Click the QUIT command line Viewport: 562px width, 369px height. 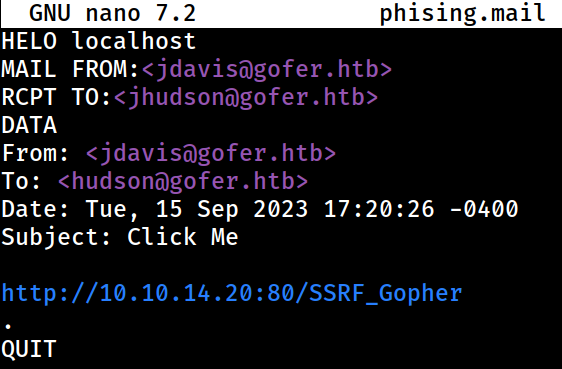click(29, 349)
